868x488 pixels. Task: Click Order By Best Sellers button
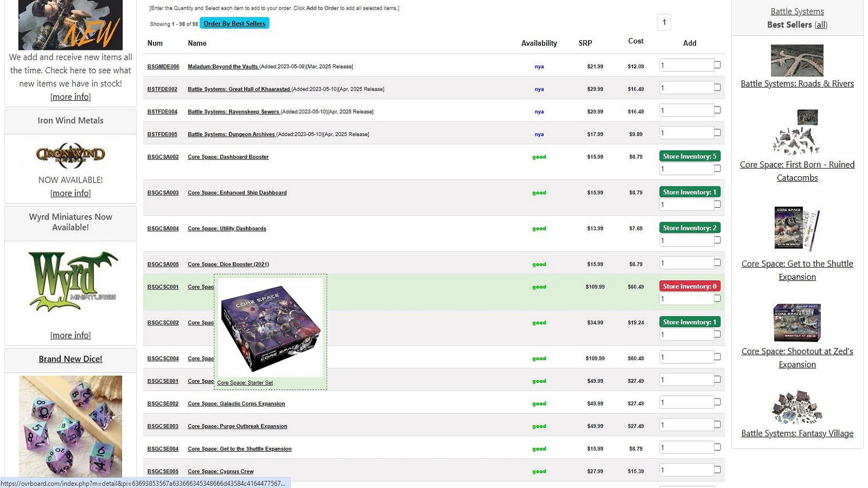pos(234,23)
